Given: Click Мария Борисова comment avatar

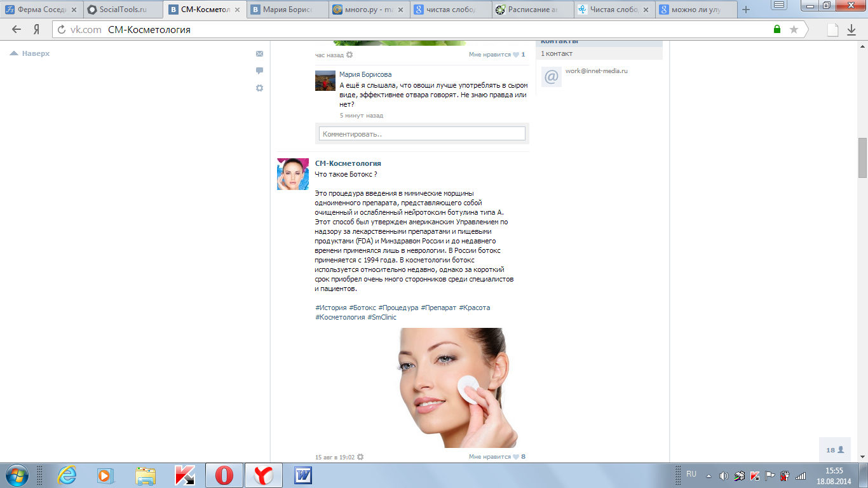Looking at the screenshot, I should pyautogui.click(x=325, y=81).
